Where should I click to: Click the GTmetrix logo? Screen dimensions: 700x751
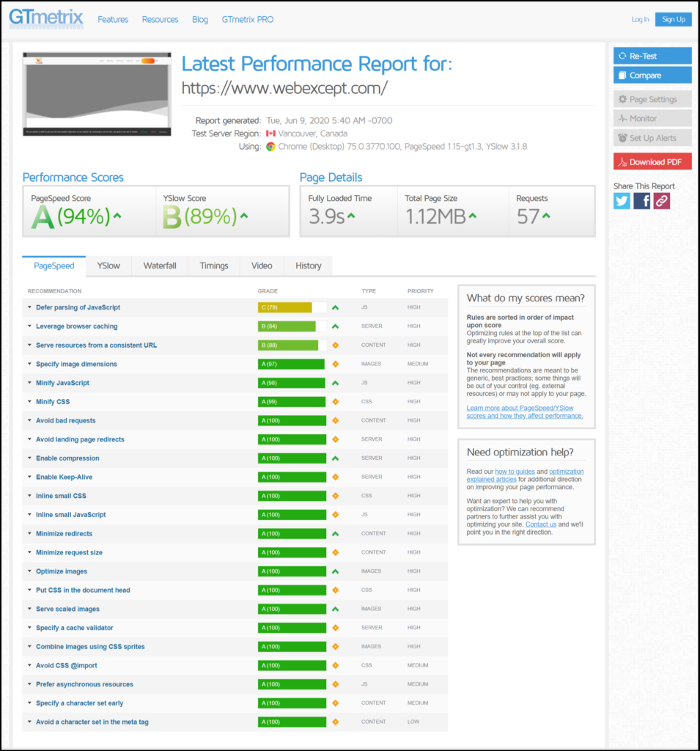coord(46,18)
